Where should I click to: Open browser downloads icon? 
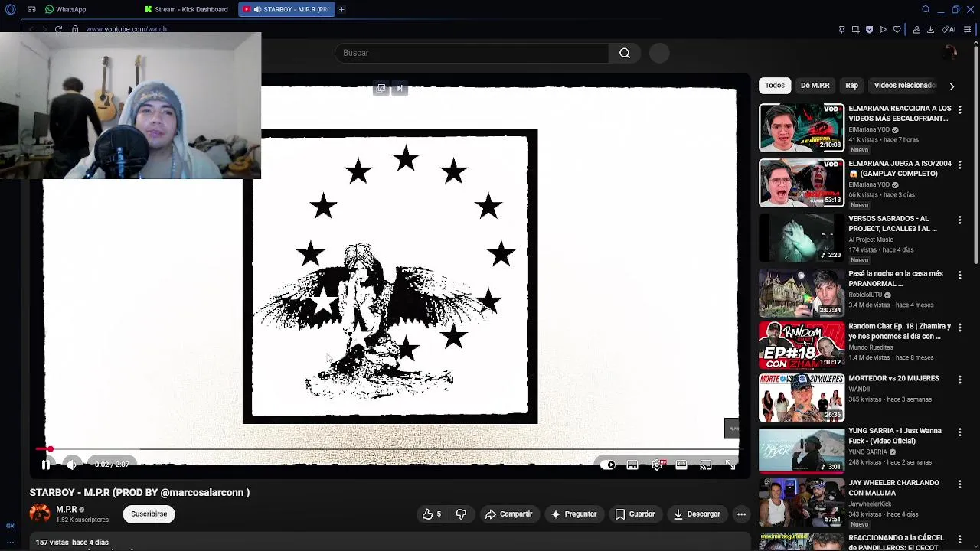[930, 29]
